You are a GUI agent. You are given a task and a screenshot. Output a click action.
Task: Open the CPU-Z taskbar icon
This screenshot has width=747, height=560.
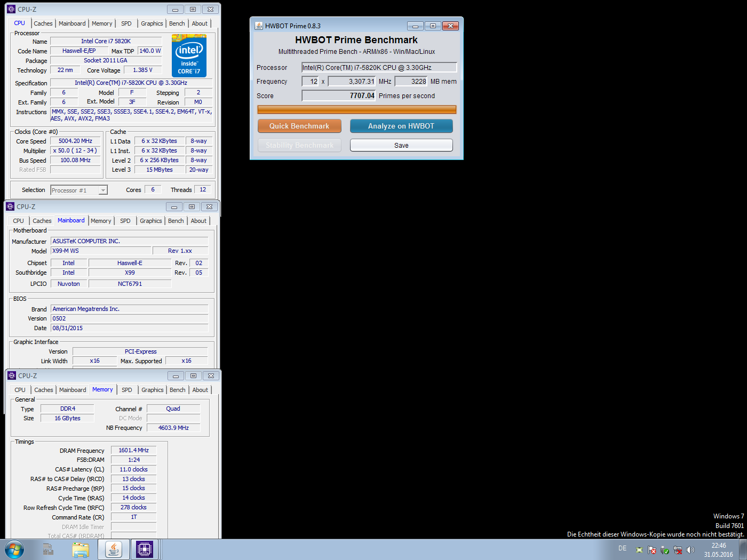[145, 549]
